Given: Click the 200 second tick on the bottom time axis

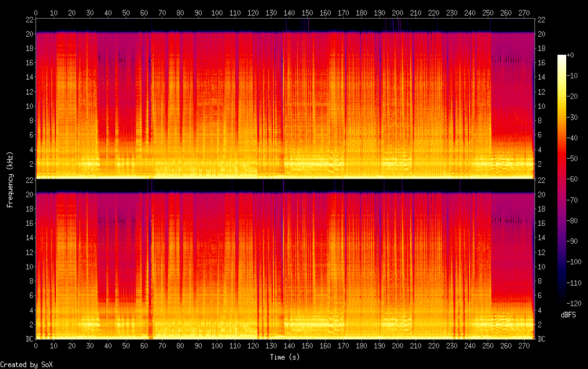Looking at the screenshot, I should (397, 347).
